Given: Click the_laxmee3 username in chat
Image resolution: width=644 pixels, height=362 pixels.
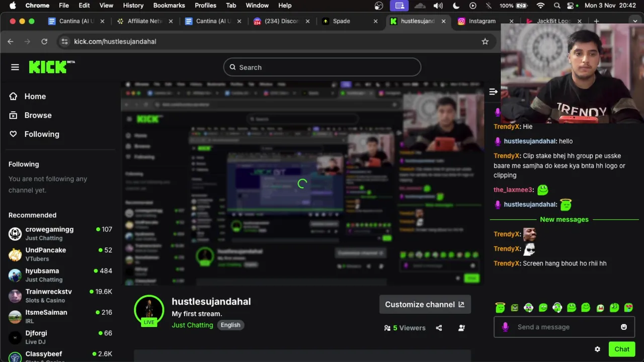Looking at the screenshot, I should (513, 190).
